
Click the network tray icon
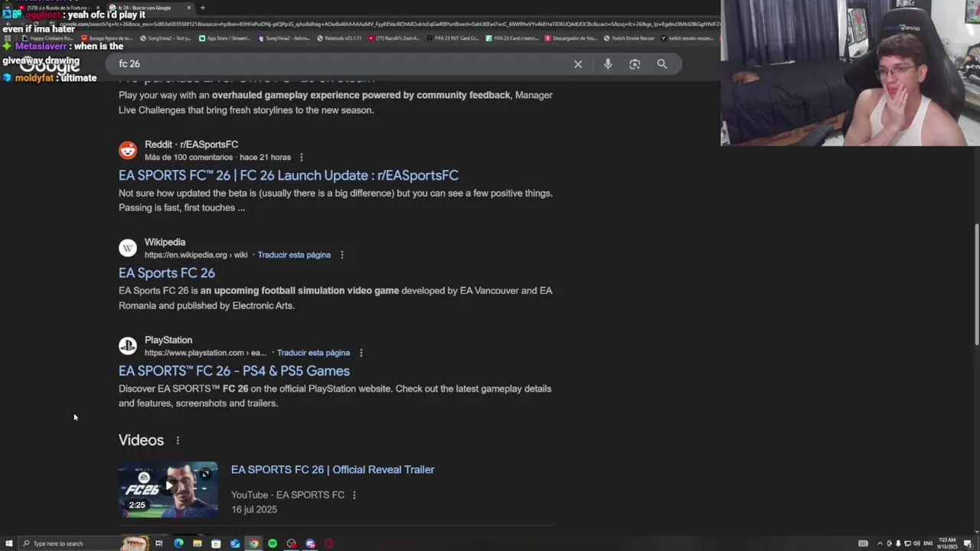[x=907, y=543]
